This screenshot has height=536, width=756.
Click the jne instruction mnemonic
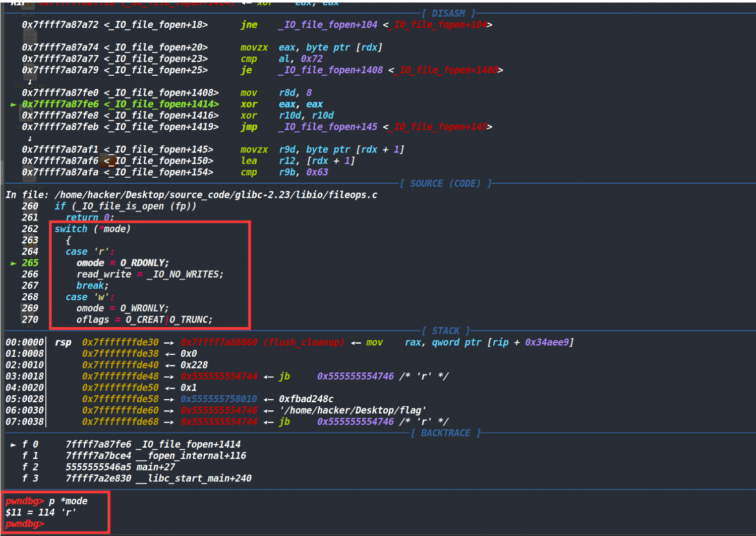(249, 25)
